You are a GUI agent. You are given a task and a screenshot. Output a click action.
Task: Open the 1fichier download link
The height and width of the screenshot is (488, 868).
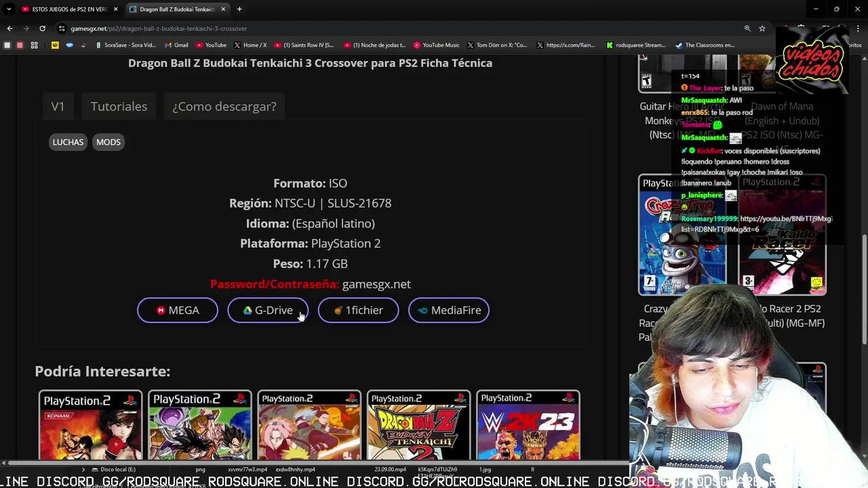[358, 310]
